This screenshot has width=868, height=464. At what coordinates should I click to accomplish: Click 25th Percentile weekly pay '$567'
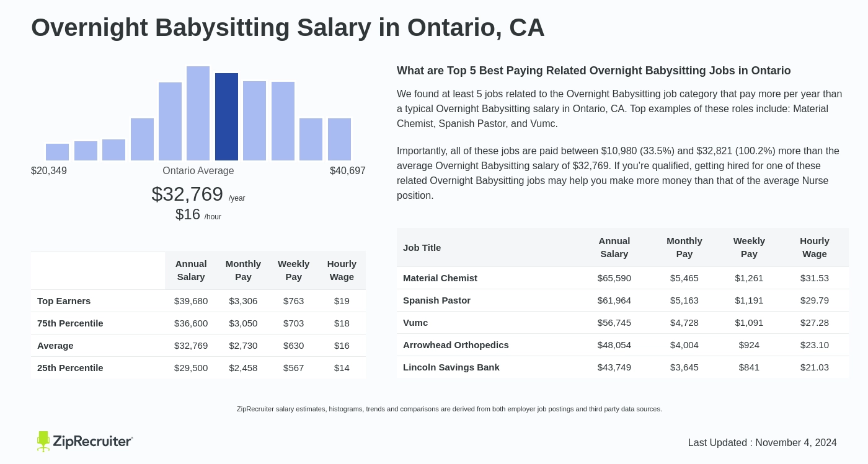click(x=294, y=367)
